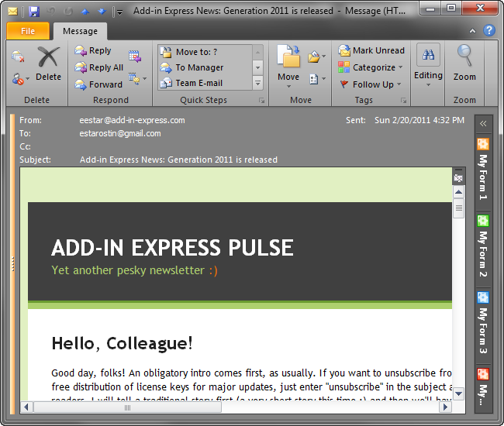
Task: Click 'Yet another pesky newsletter' tagline
Action: coord(128,270)
